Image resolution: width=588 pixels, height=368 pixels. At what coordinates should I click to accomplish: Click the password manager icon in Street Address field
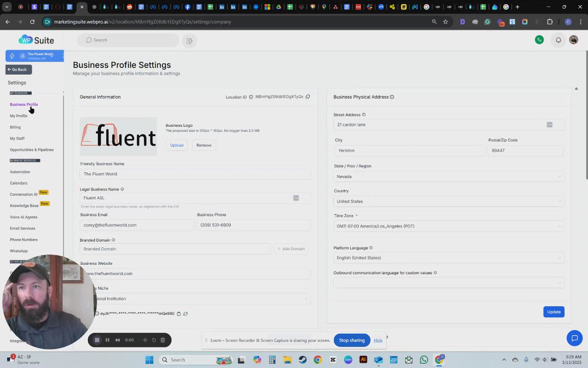(x=549, y=125)
